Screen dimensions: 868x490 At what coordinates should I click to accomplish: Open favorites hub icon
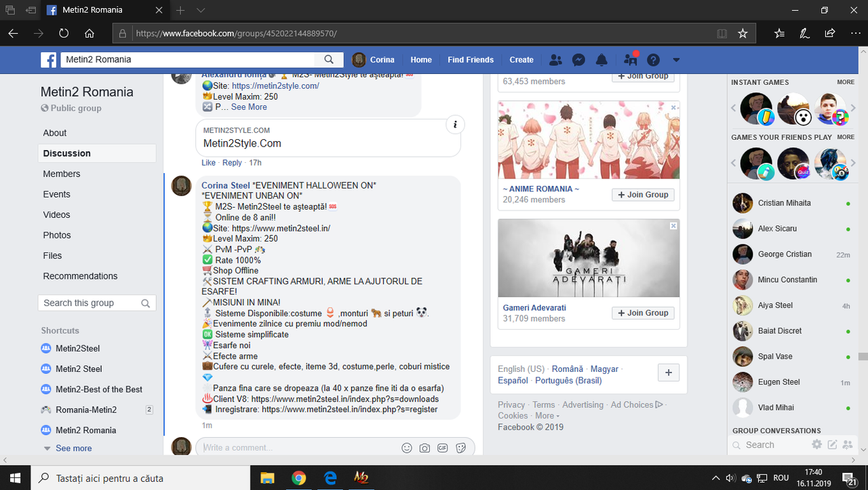click(x=779, y=33)
